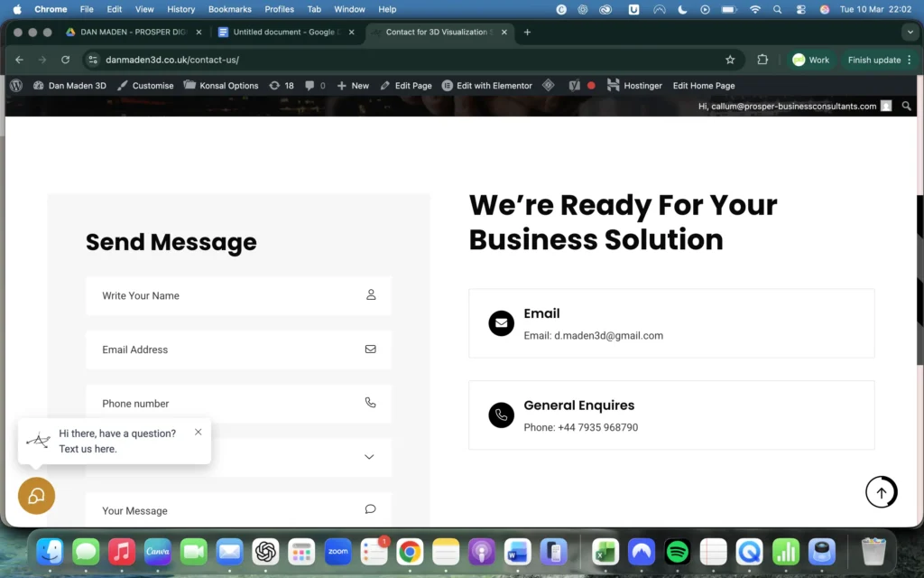Expand the dropdown chevron in the form
The width and height of the screenshot is (924, 578).
click(369, 457)
